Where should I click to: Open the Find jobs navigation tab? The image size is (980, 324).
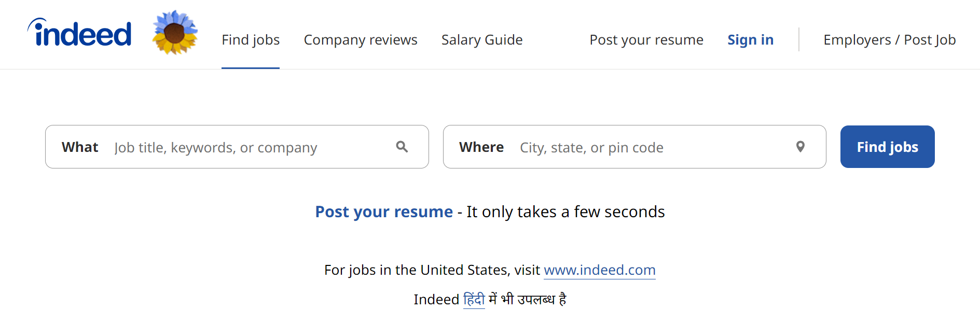point(251,40)
